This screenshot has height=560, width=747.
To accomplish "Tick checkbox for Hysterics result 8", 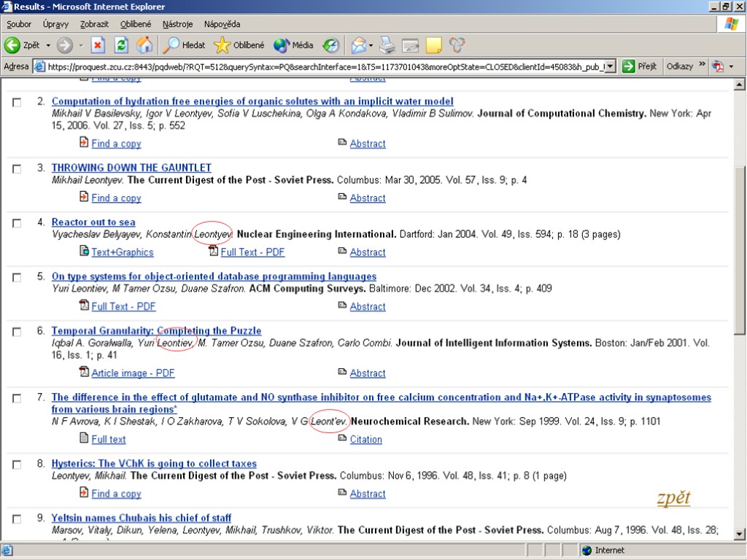I will tap(17, 464).
